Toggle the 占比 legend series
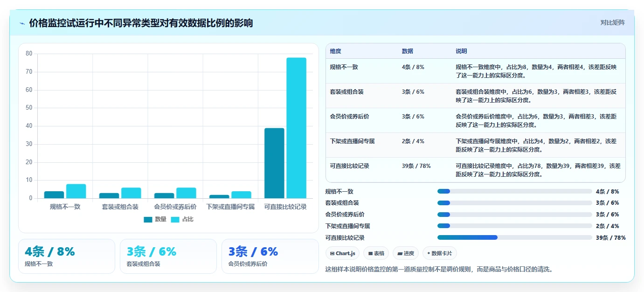 coord(182,219)
